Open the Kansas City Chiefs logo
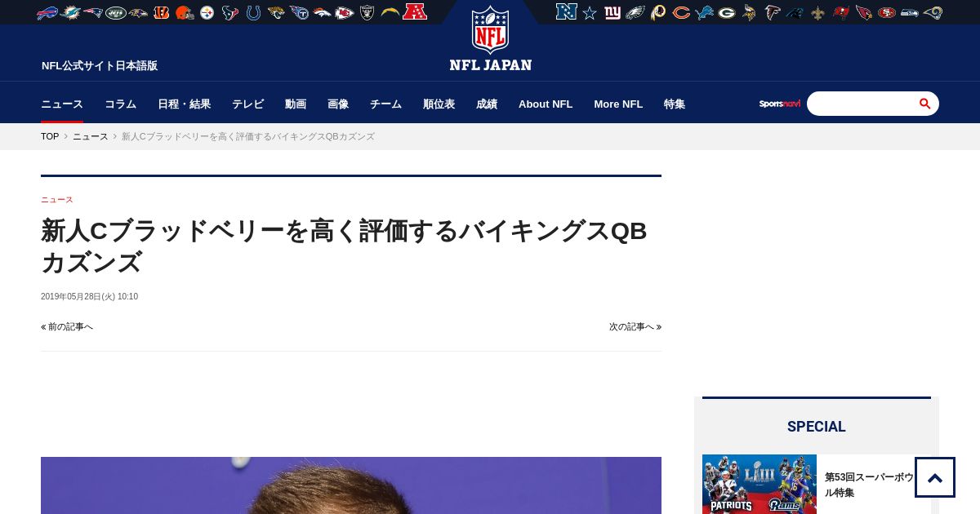Image resolution: width=980 pixels, height=514 pixels. click(x=345, y=12)
